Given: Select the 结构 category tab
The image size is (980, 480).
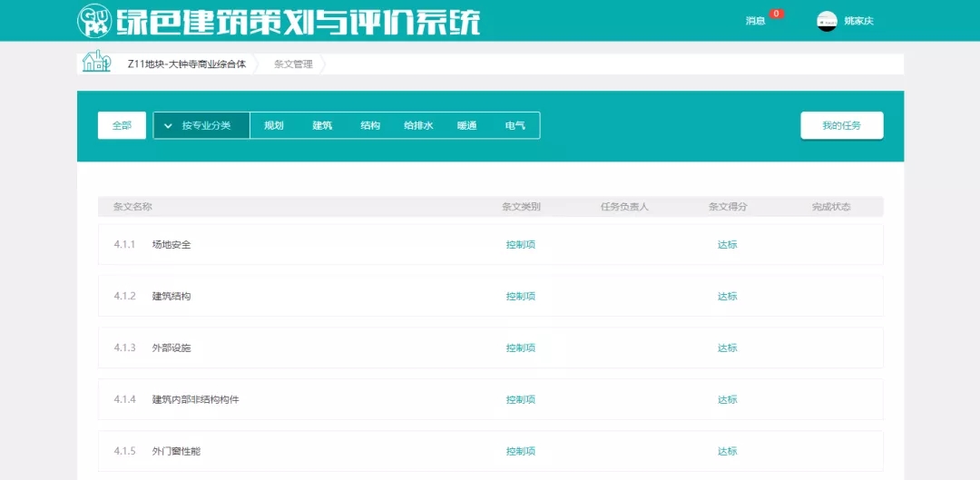Looking at the screenshot, I should tap(370, 126).
